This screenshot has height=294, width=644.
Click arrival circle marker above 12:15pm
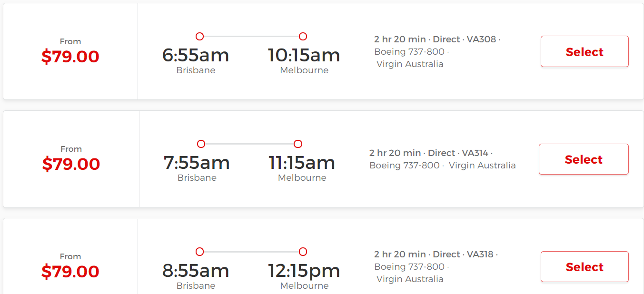tap(303, 252)
